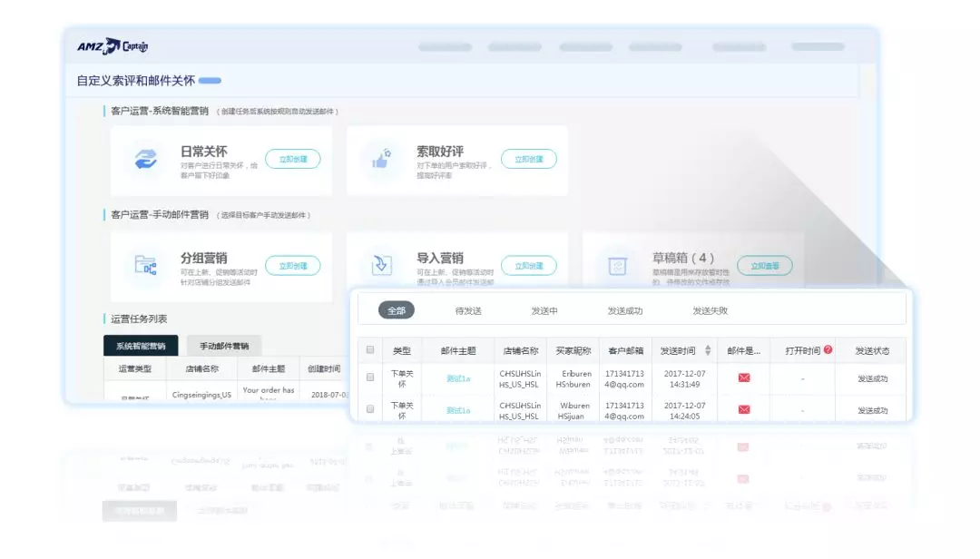The image size is (980, 559).
Task: Click the 日常关怀 hand icon
Action: tap(145, 159)
